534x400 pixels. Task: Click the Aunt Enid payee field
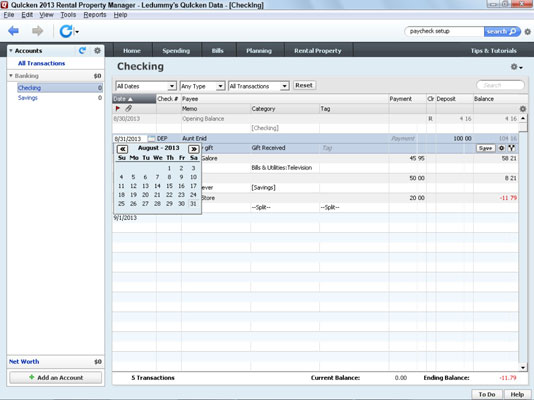285,139
